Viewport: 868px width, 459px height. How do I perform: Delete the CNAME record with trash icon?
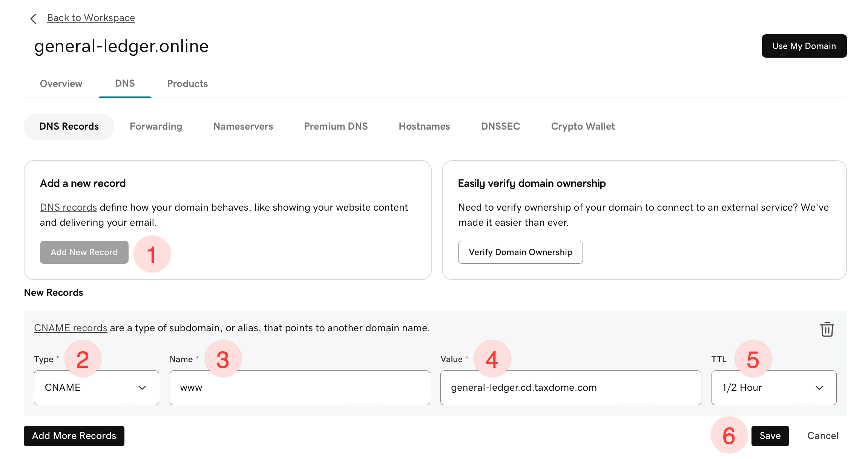point(827,329)
